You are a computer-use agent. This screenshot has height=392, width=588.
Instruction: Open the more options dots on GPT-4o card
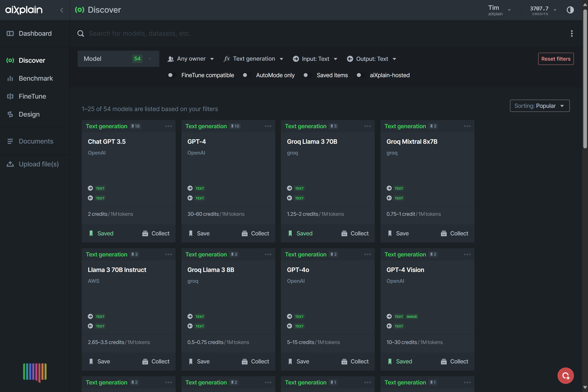coord(367,255)
